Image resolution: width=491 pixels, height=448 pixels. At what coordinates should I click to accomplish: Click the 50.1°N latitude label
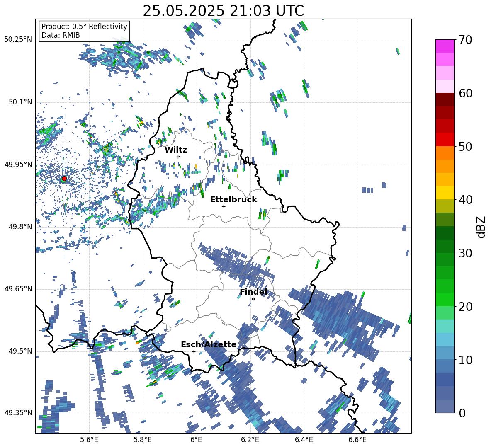tap(20, 102)
